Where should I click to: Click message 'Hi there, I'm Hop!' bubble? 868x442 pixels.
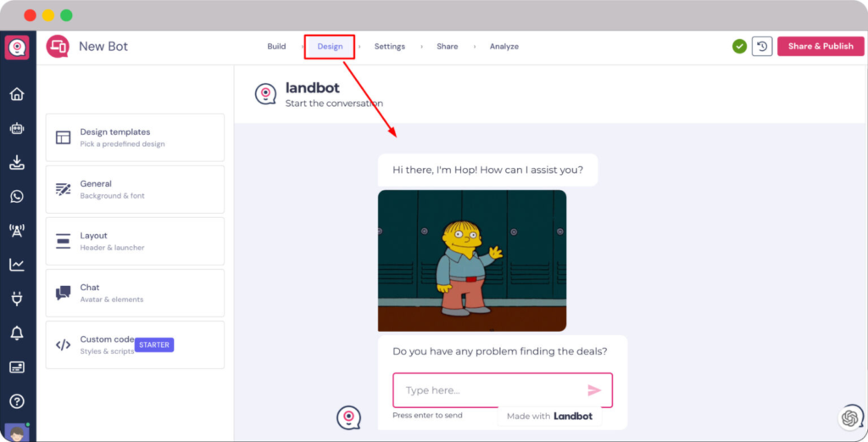(487, 170)
